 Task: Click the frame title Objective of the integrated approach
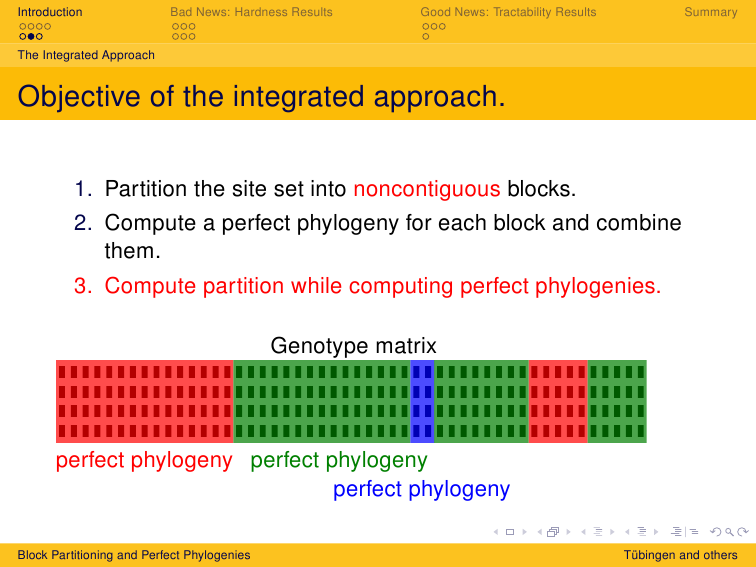click(x=261, y=96)
